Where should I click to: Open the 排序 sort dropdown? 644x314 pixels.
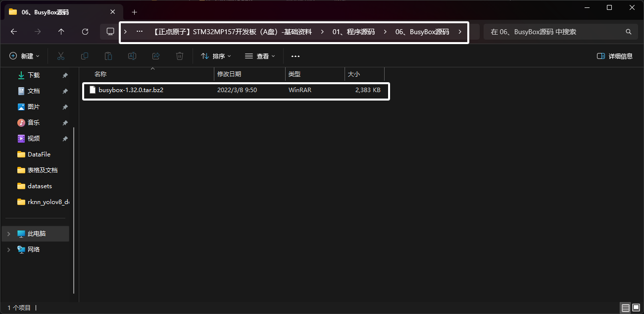(216, 56)
